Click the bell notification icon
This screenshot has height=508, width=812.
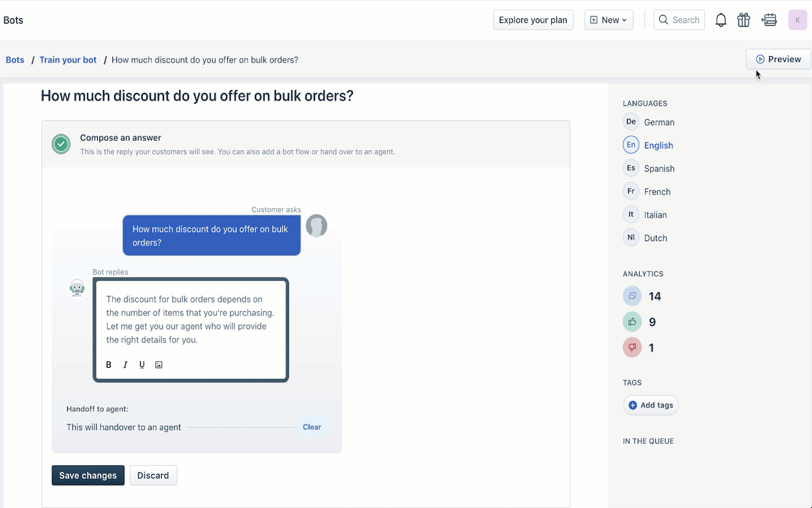pos(721,19)
